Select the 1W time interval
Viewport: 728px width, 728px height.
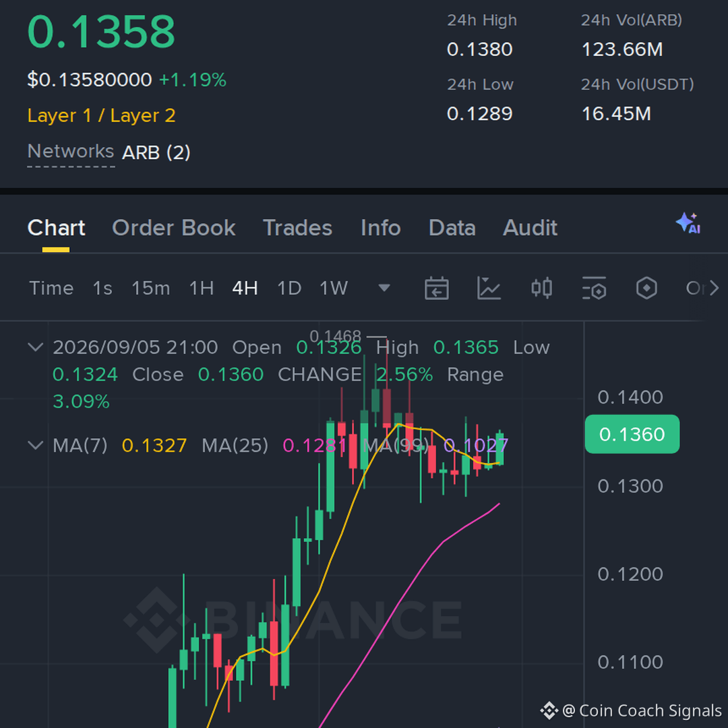point(334,289)
